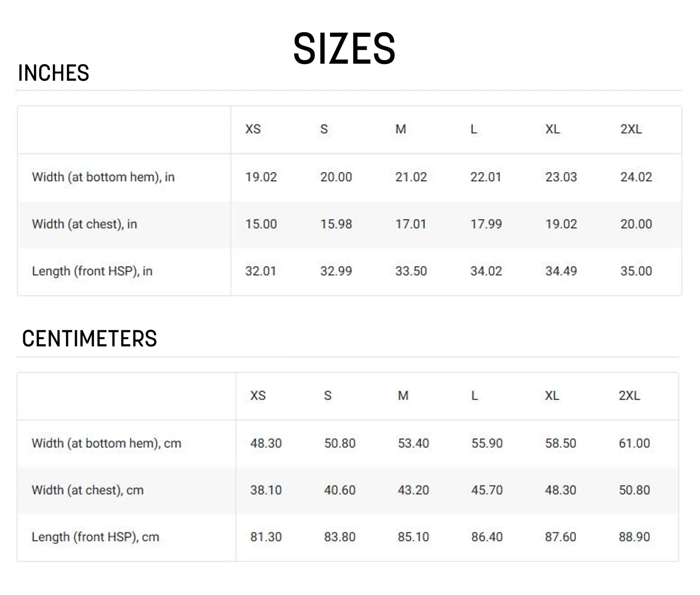This screenshot has height=595, width=700.
Task: Select 2XL column header in inches table
Action: 631,129
